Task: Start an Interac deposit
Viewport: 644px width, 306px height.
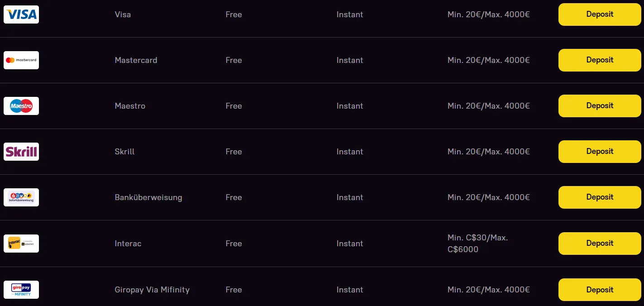Action: click(599, 244)
